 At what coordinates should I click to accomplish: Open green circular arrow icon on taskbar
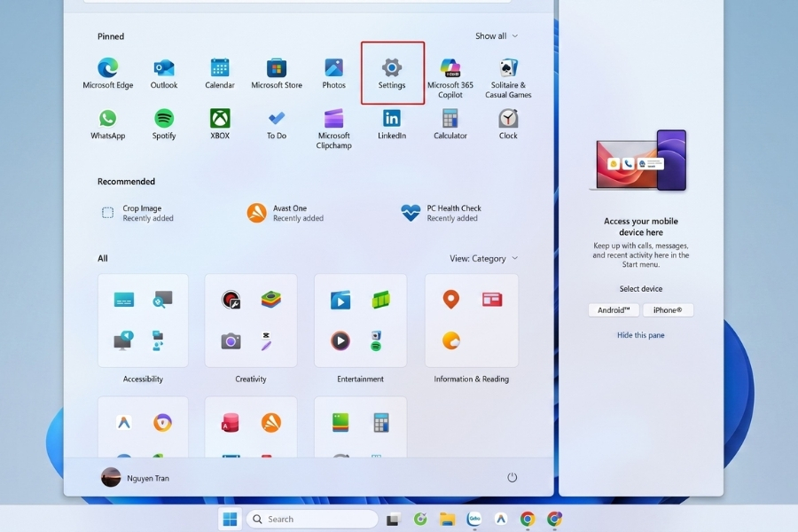(420, 519)
